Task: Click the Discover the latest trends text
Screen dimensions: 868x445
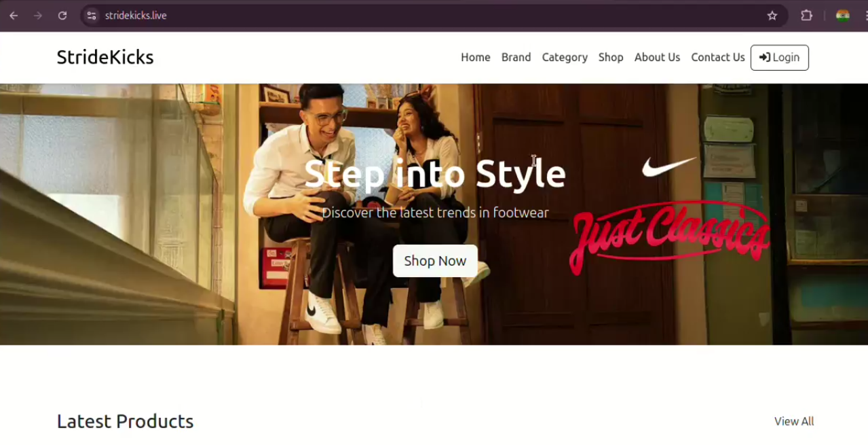Action: [435, 213]
